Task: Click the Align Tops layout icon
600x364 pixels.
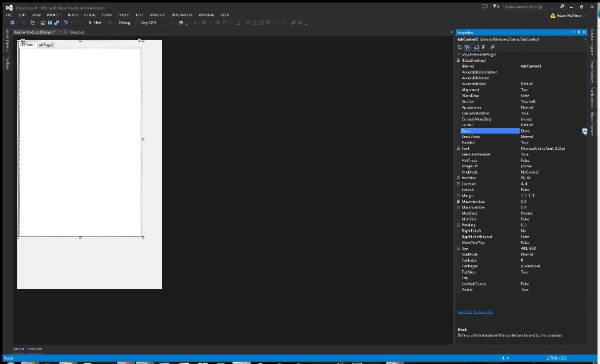Action: point(224,22)
